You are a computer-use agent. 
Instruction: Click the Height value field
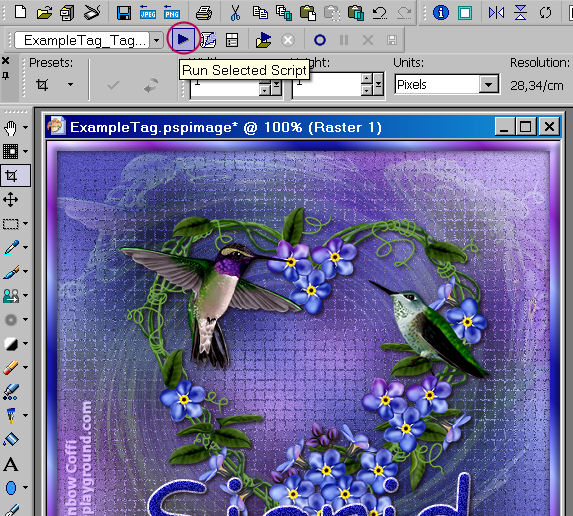point(327,85)
